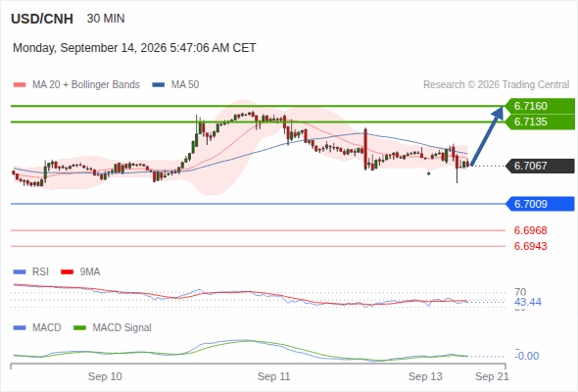Click the USD/CNH symbol title
The width and height of the screenshot is (578, 392).
coord(42,19)
